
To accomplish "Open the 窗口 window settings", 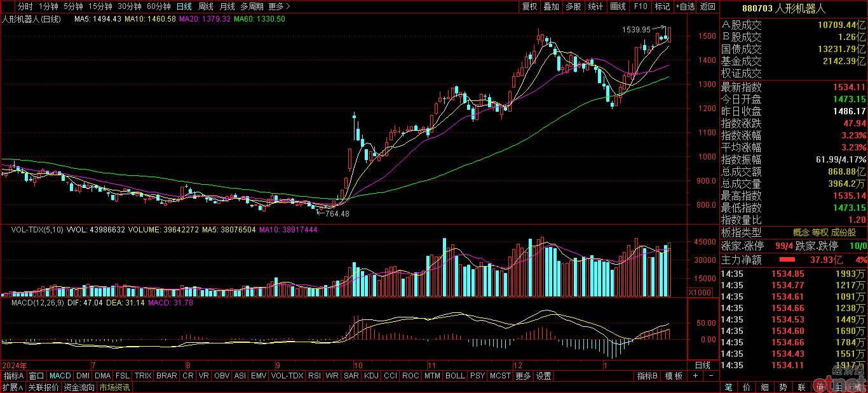I will (x=37, y=376).
